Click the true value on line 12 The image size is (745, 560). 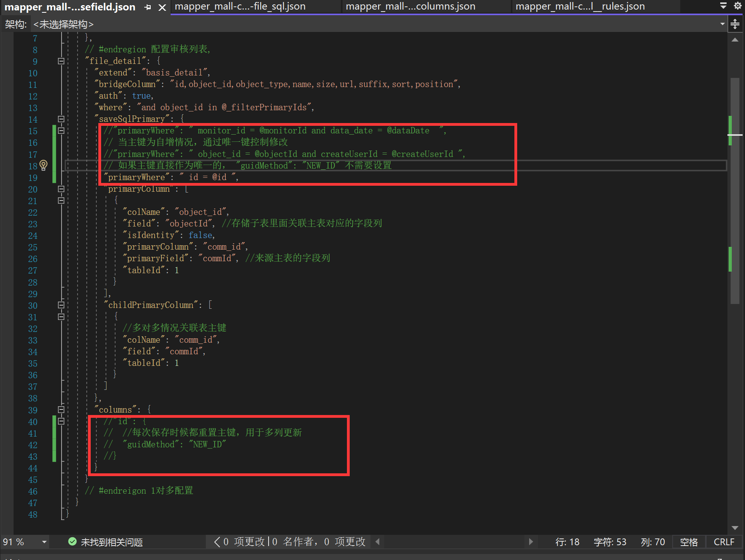(141, 96)
